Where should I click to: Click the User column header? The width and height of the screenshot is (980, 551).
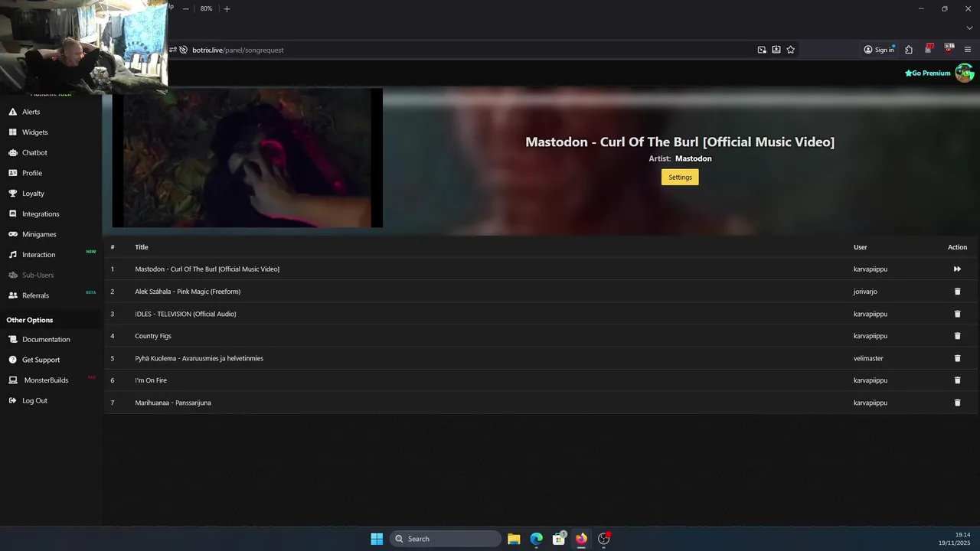(861, 247)
